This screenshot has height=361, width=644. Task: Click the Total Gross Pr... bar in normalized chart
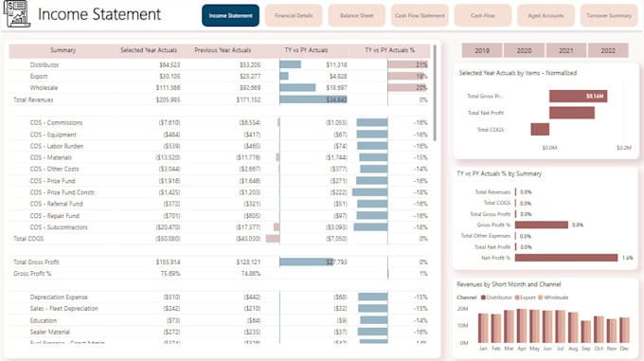(x=579, y=96)
